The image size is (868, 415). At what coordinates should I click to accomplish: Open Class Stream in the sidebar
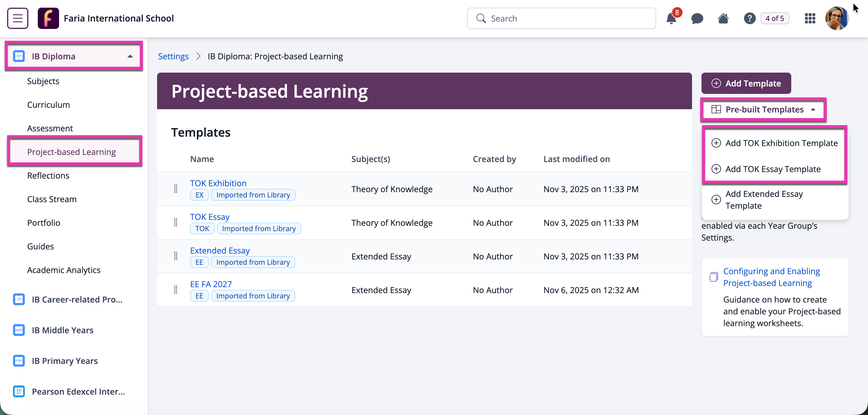pos(52,199)
